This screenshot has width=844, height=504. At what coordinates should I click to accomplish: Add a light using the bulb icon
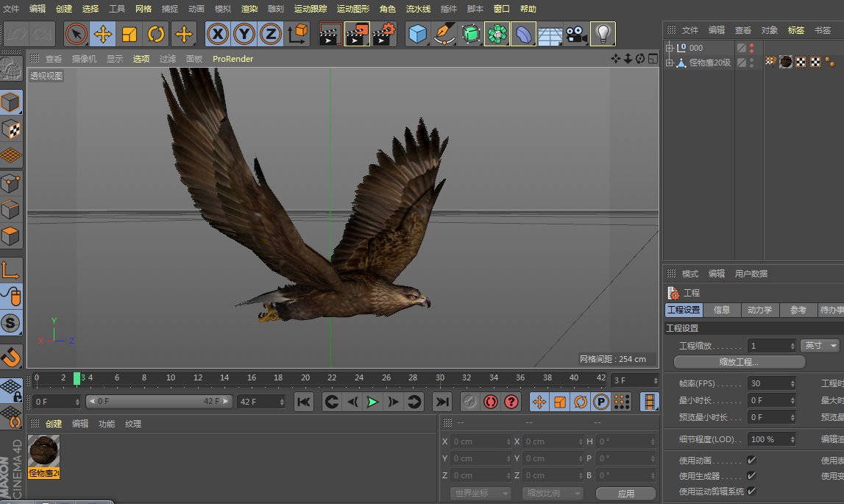click(603, 34)
